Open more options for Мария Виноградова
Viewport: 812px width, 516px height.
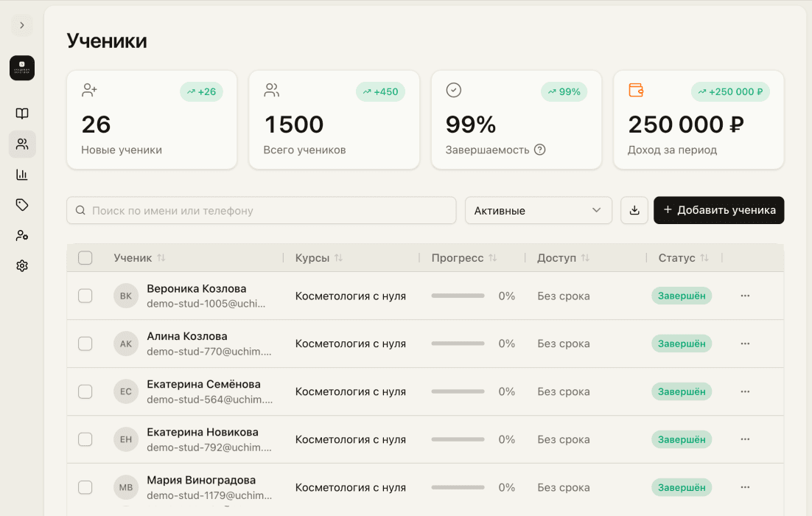745,487
